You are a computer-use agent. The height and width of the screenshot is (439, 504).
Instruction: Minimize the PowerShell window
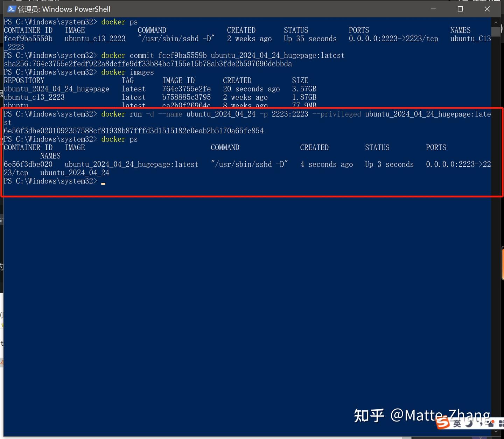click(434, 9)
